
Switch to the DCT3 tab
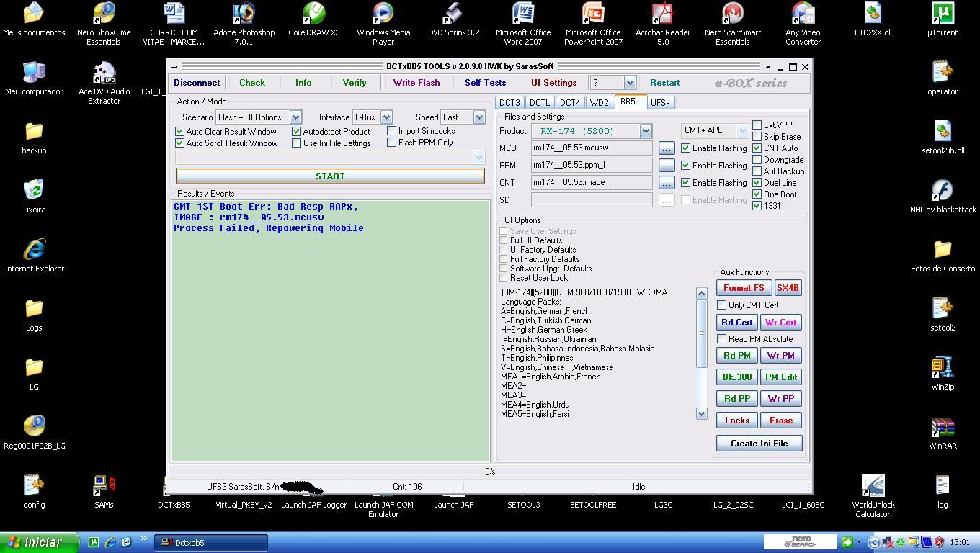[509, 103]
